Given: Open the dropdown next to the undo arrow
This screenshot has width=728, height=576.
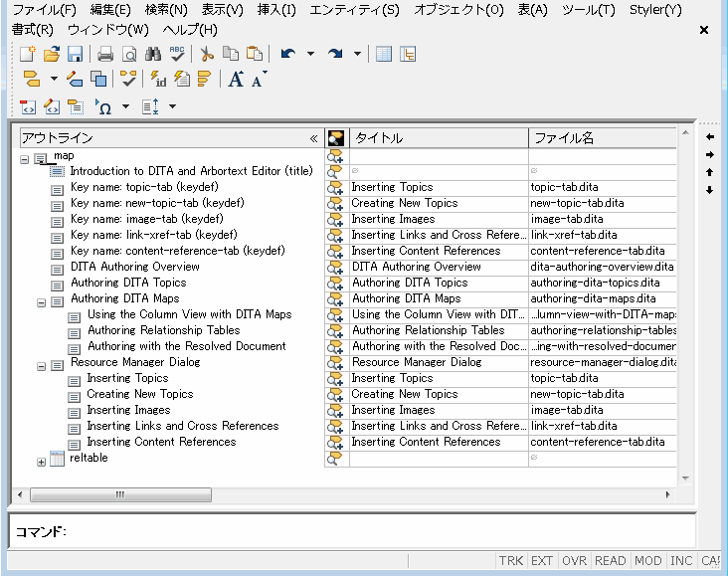Looking at the screenshot, I should point(310,54).
